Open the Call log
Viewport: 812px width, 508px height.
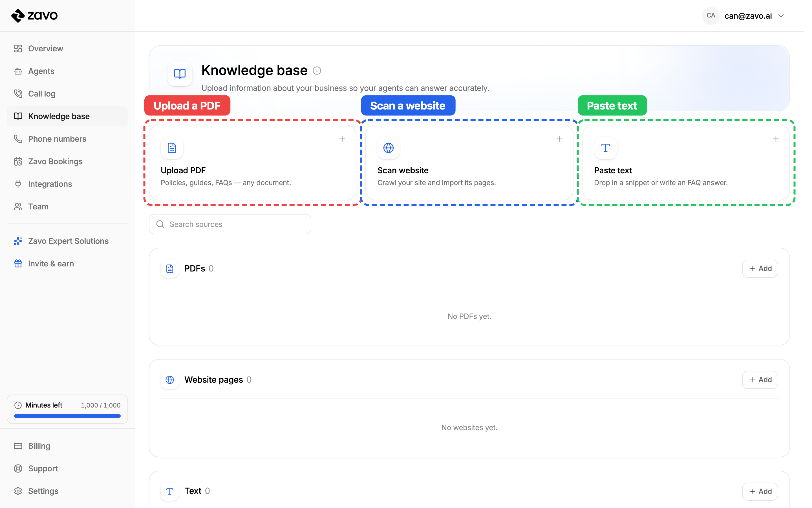(67, 93)
